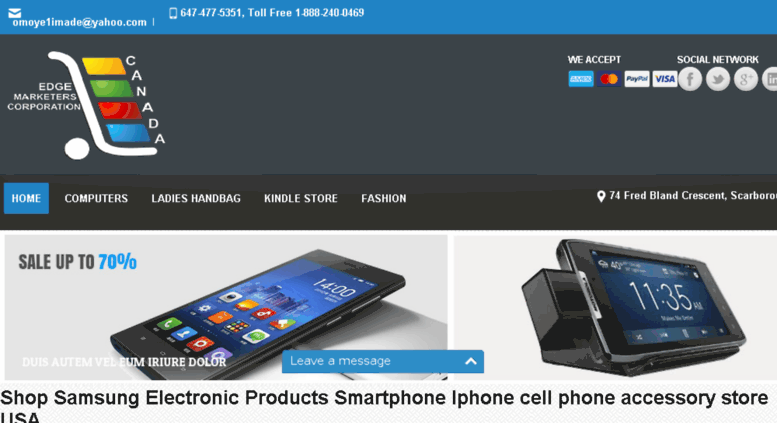Click the location pin icon near address
777x423 pixels.
point(601,197)
